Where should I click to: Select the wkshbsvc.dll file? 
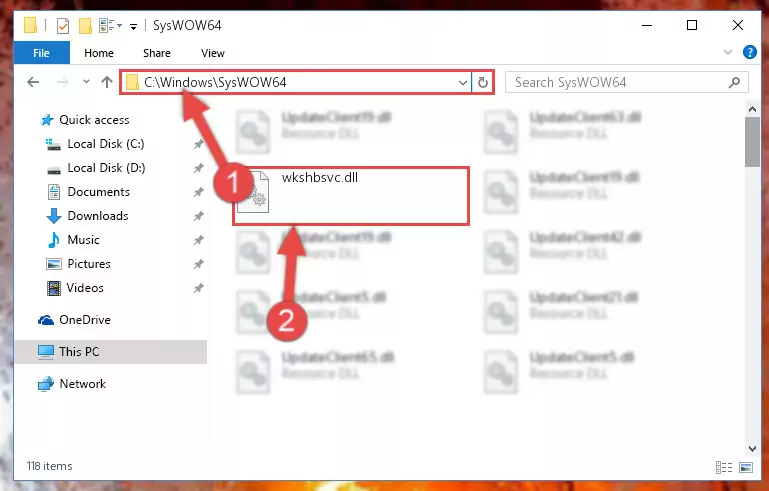[x=351, y=196]
